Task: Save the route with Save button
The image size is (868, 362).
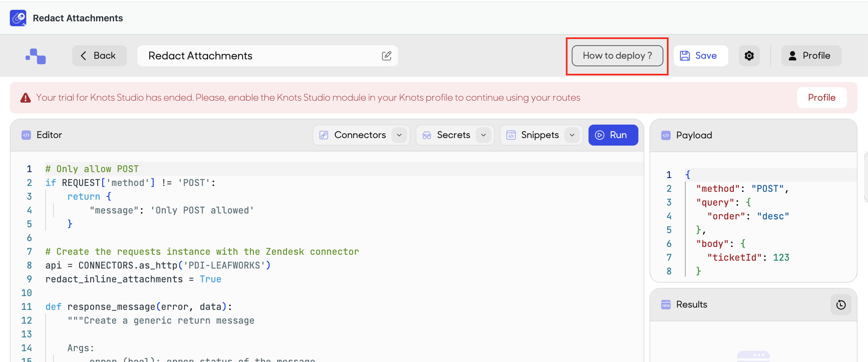Action: click(x=700, y=55)
